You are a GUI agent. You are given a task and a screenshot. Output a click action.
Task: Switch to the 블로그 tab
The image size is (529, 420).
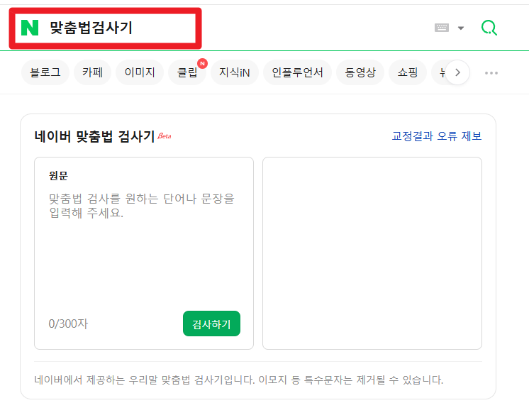tap(45, 72)
